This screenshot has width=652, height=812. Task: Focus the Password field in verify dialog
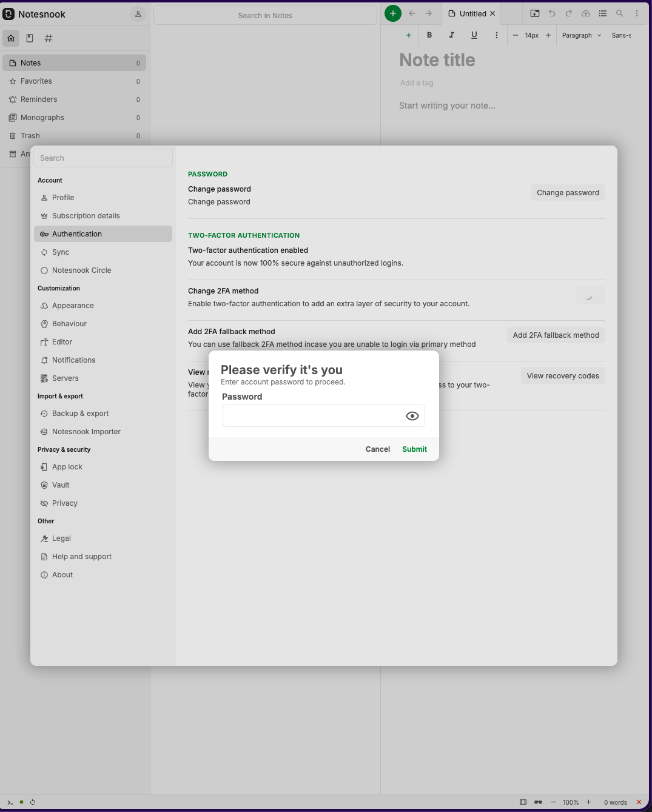(x=323, y=416)
